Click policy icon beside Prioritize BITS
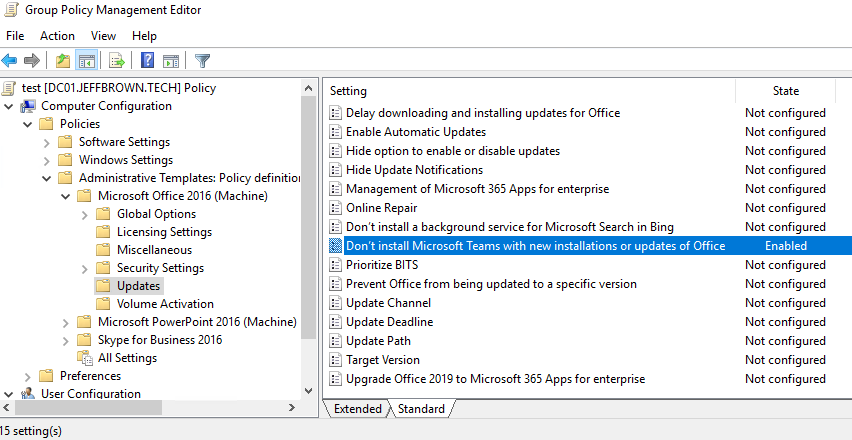Viewport: 852px width, 440px height. 336,265
